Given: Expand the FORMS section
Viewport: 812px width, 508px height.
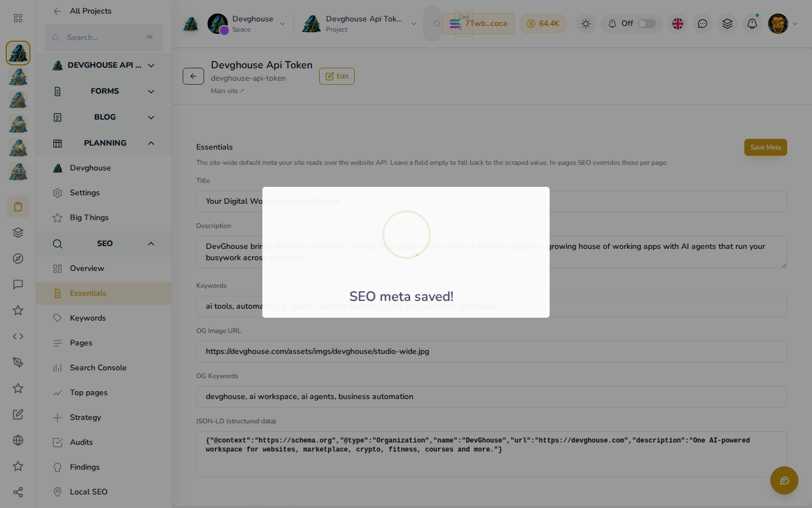Looking at the screenshot, I should pos(104,91).
